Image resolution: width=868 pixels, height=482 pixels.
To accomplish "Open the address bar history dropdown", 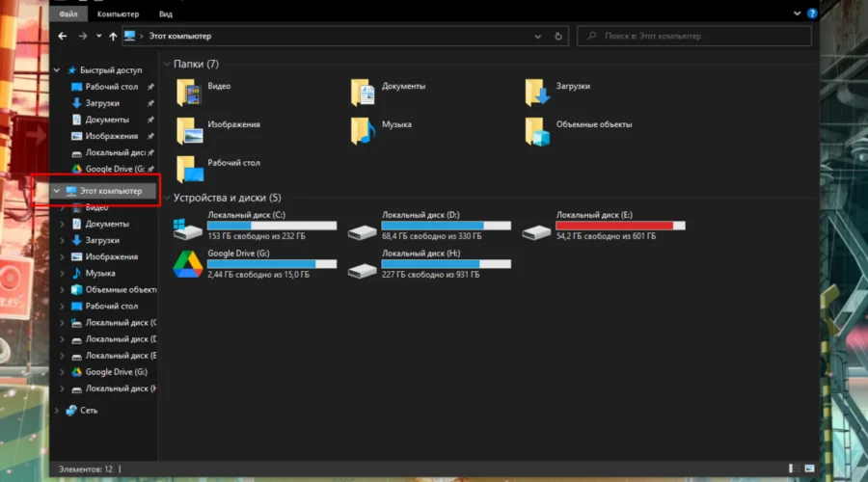I will click(x=538, y=37).
